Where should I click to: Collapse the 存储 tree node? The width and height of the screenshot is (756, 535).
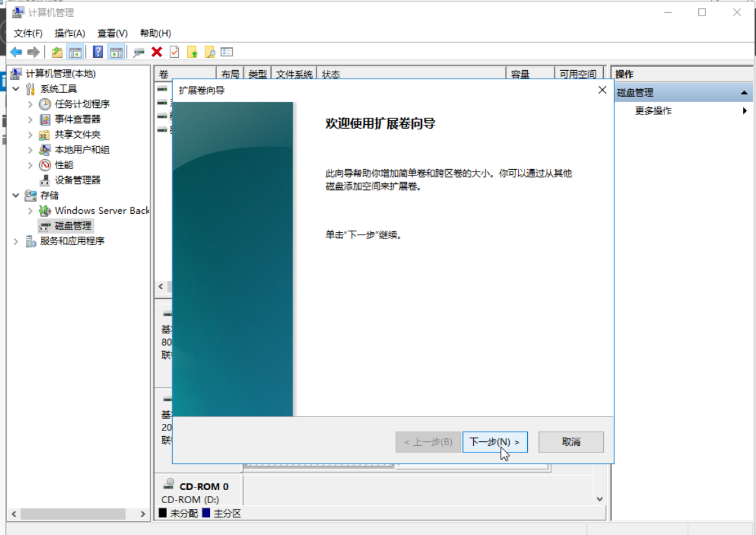(16, 195)
